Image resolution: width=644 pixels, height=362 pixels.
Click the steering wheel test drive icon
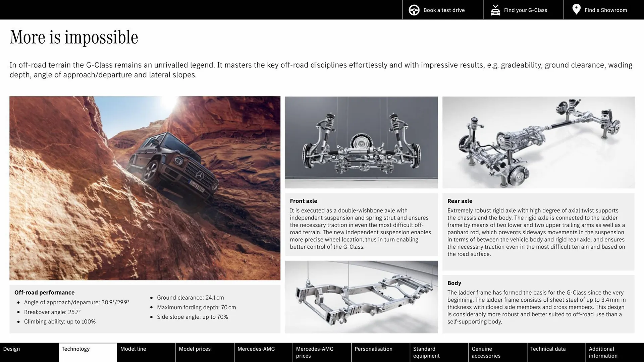click(x=414, y=10)
